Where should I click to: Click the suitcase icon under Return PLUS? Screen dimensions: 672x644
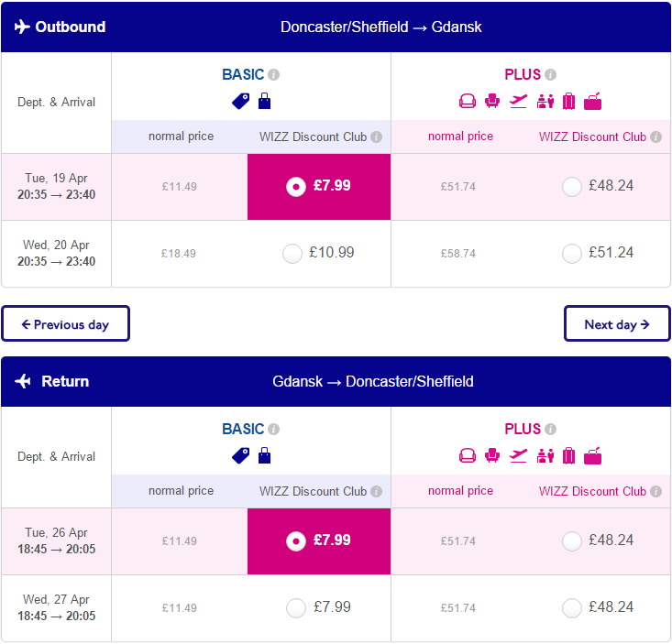click(x=568, y=456)
